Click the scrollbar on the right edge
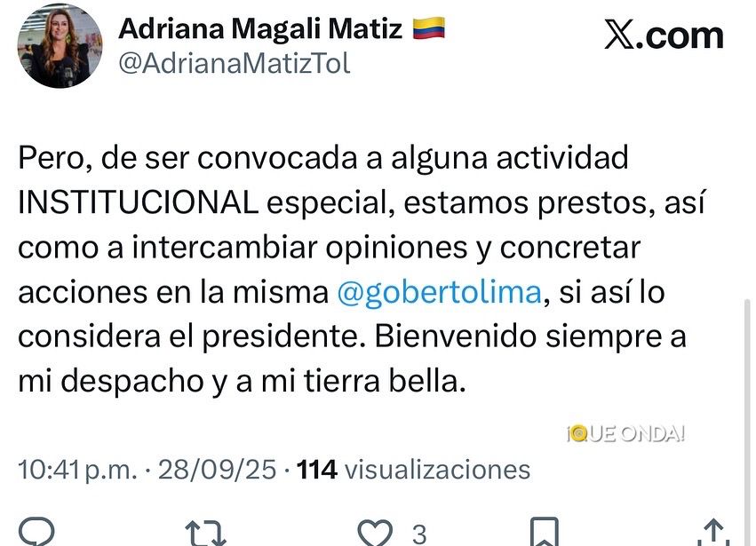The width and height of the screenshot is (756, 546). tap(746, 400)
